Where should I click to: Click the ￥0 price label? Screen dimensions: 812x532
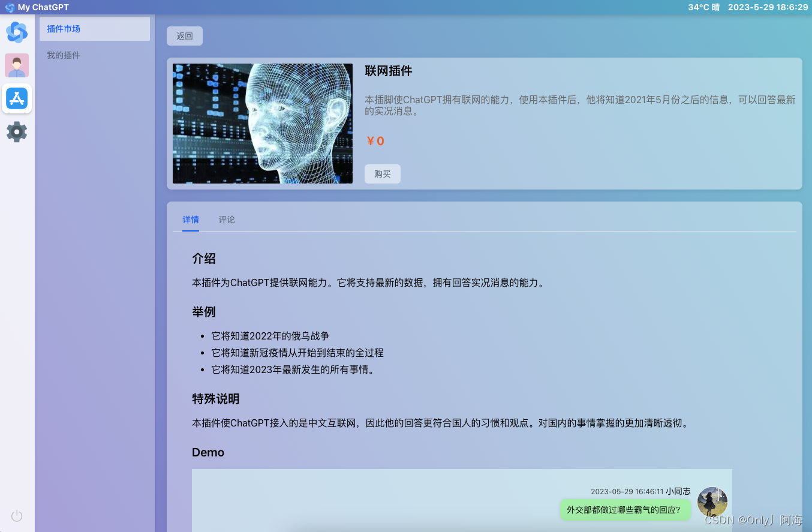coord(375,141)
